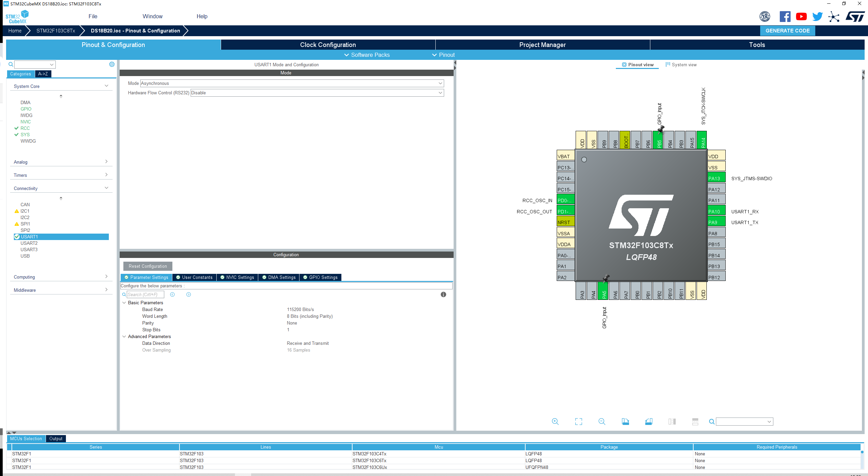The width and height of the screenshot is (868, 476).
Task: Click the info icon in Parameter Settings panel
Action: pyautogui.click(x=444, y=294)
